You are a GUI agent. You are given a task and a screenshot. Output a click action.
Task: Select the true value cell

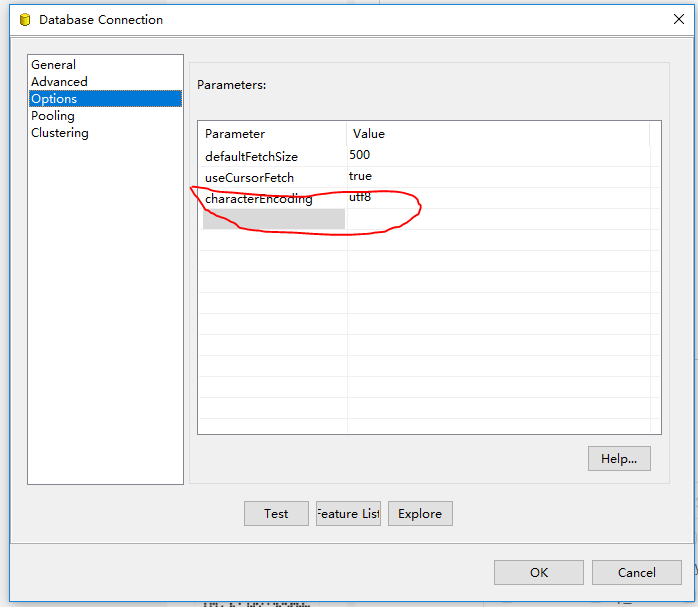[x=499, y=177]
